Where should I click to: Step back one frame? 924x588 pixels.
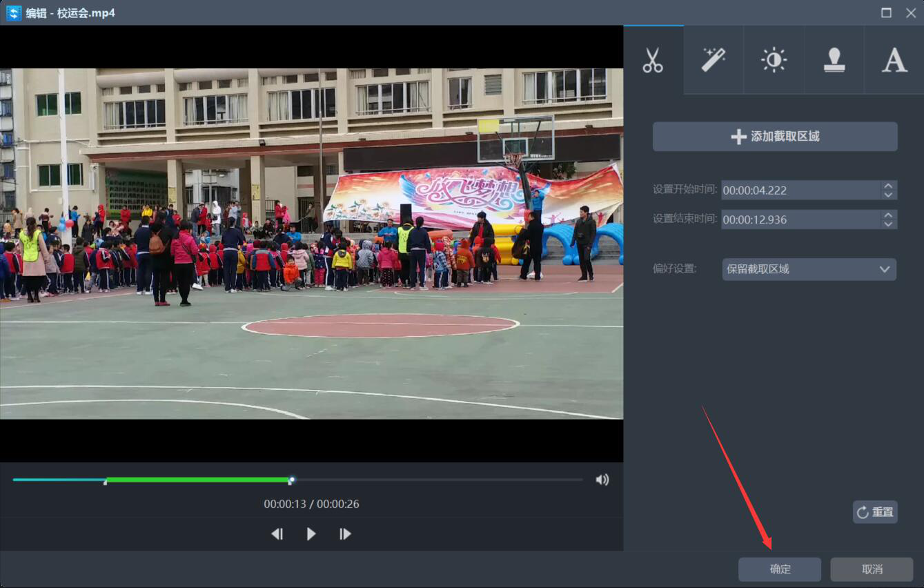[277, 533]
